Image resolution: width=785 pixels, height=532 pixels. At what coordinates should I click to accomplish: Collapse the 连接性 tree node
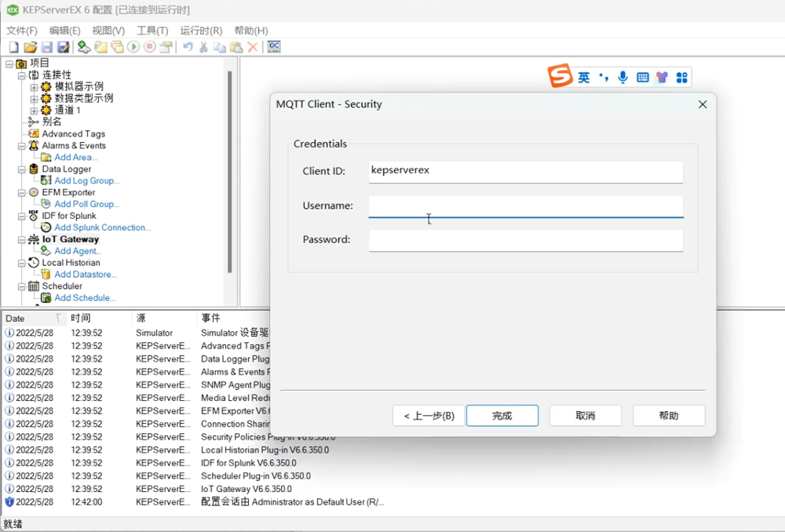[x=21, y=75]
